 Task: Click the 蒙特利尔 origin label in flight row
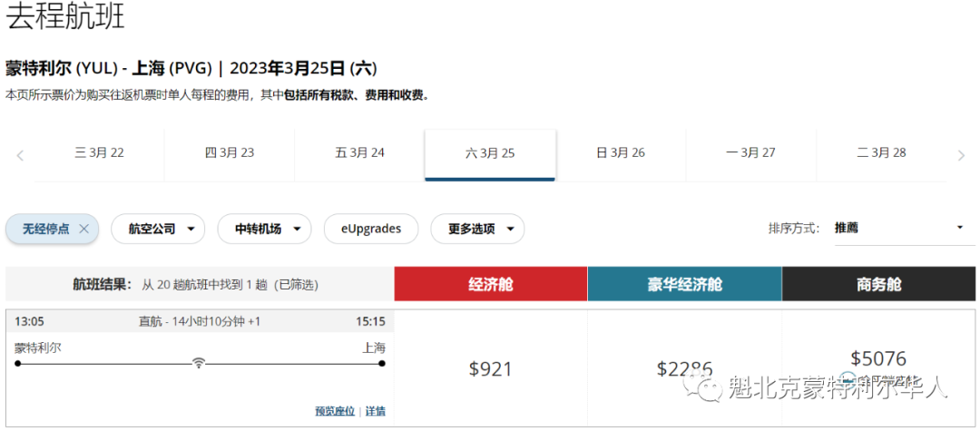[x=38, y=348]
